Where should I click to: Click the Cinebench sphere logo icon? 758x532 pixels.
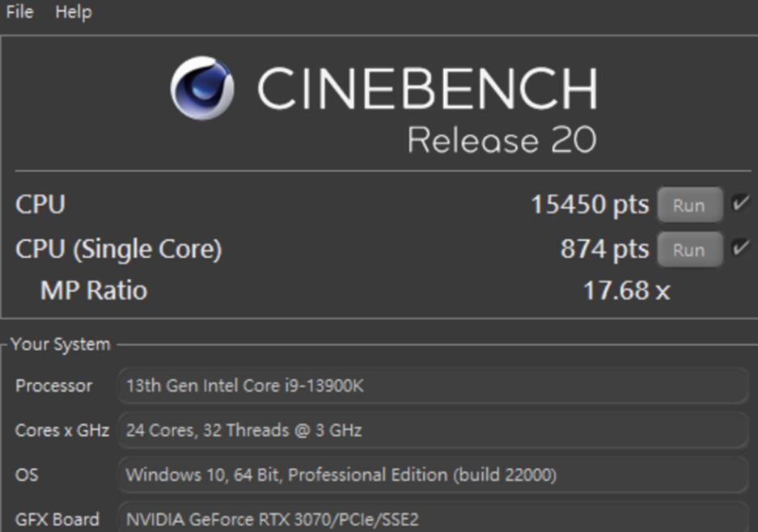(x=202, y=87)
